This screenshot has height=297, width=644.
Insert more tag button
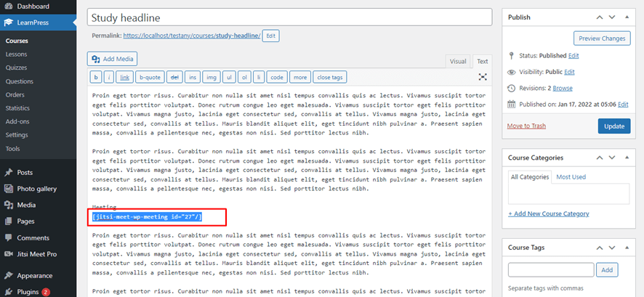tap(300, 77)
